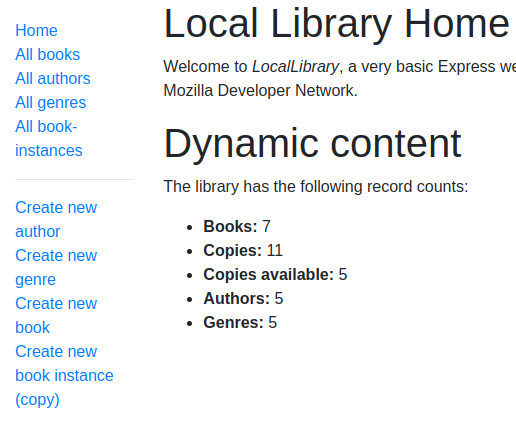
Task: Click Create new genre link
Action: (x=56, y=267)
